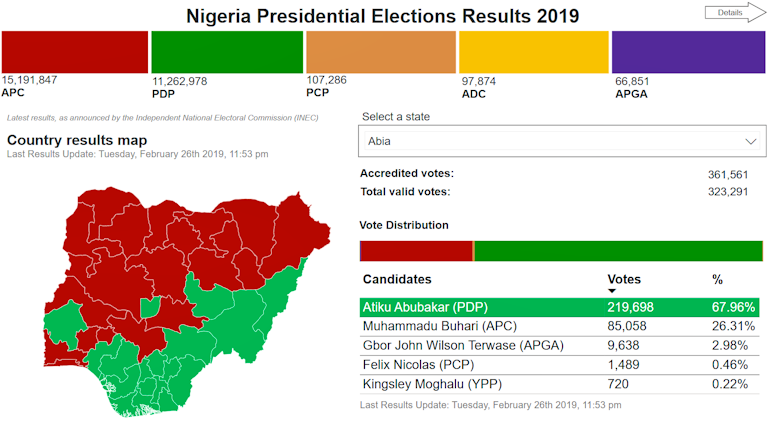Viewport: 768px width, 429px height.
Task: Select the Atiku Abubakar (PDP) row
Action: click(x=560, y=306)
